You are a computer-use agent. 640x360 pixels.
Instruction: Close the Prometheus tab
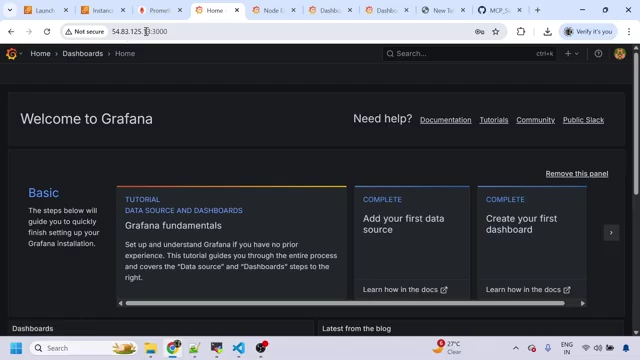pyautogui.click(x=180, y=10)
